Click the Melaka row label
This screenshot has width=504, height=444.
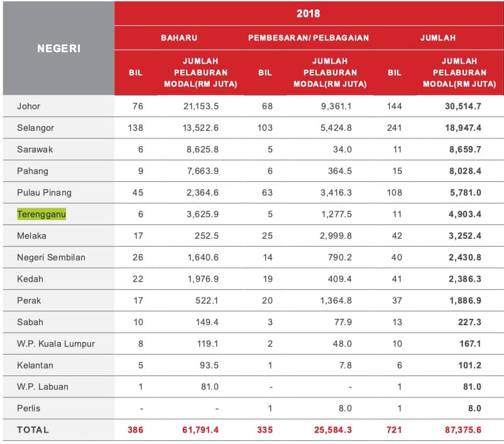(x=31, y=235)
